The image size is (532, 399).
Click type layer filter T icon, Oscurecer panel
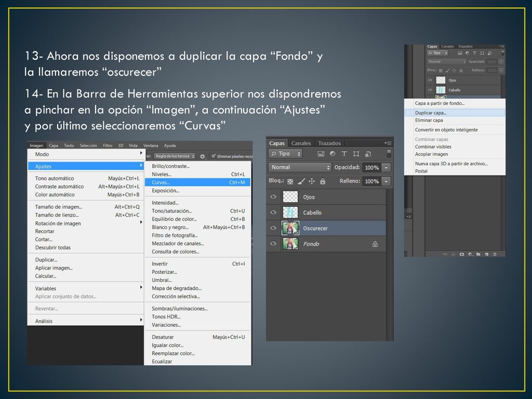point(344,154)
